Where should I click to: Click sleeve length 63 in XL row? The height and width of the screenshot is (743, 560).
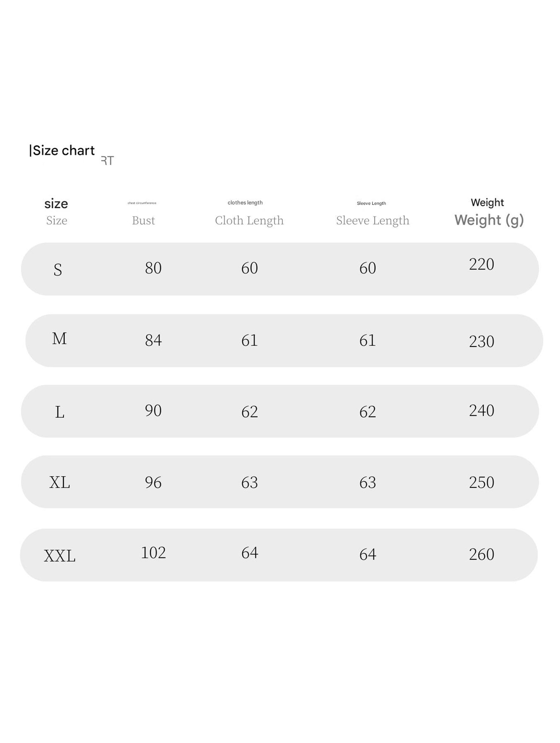367,482
